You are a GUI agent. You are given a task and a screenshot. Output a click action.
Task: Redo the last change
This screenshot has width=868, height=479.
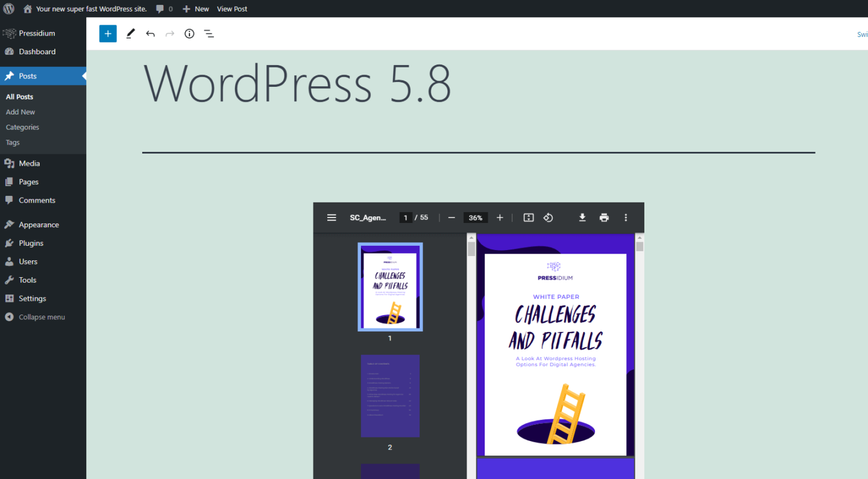[170, 34]
